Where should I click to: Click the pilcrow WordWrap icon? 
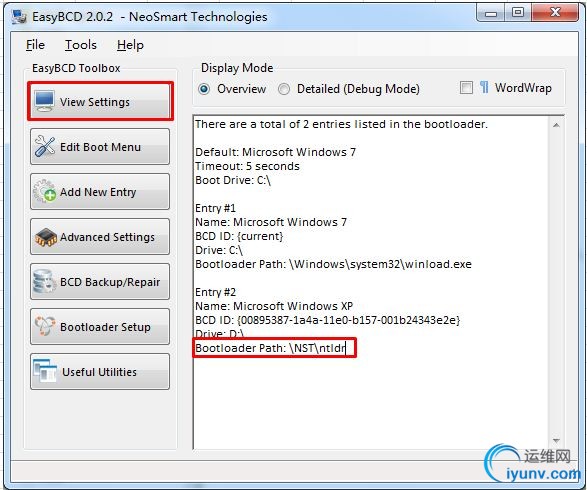484,88
